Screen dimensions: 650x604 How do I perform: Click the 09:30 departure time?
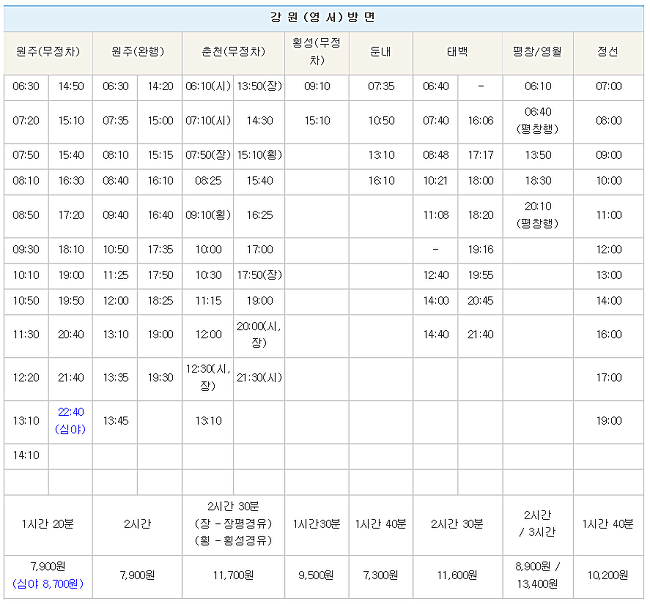pyautogui.click(x=26, y=250)
